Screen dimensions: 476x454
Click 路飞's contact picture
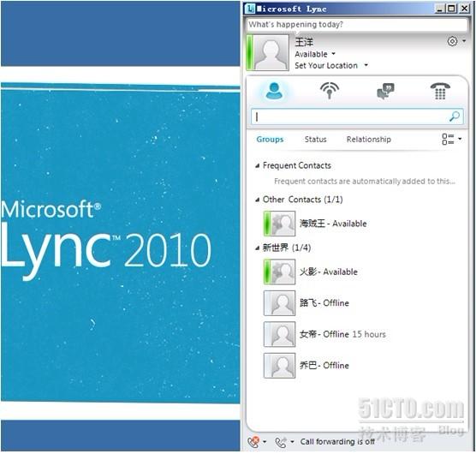tap(280, 303)
